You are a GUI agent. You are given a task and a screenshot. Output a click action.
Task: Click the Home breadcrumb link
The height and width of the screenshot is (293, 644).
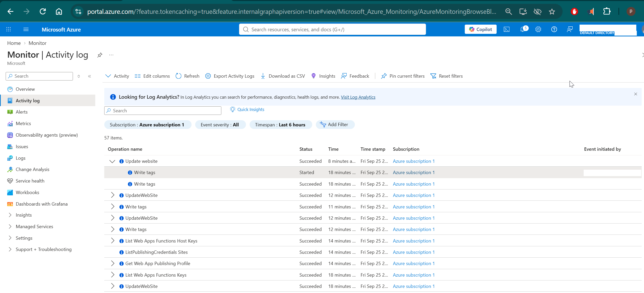point(14,43)
